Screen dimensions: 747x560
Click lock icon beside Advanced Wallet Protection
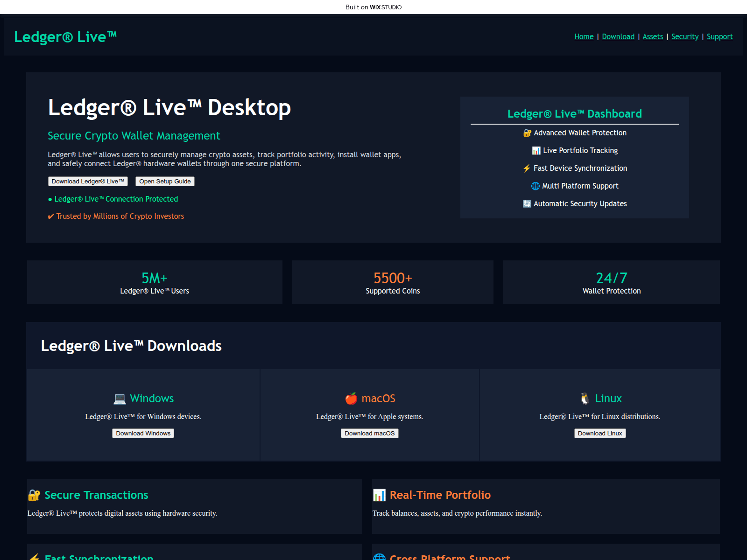(527, 133)
